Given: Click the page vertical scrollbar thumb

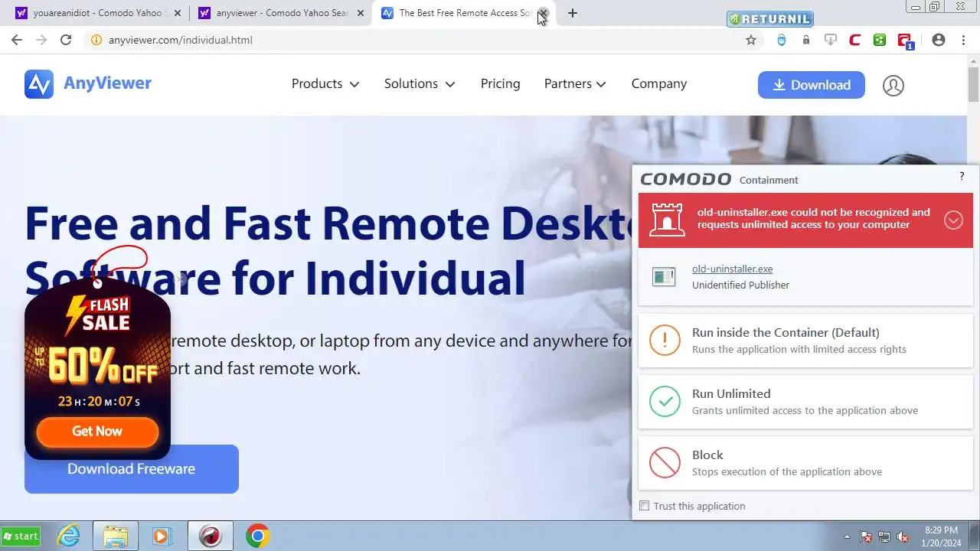Looking at the screenshot, I should 973,83.
